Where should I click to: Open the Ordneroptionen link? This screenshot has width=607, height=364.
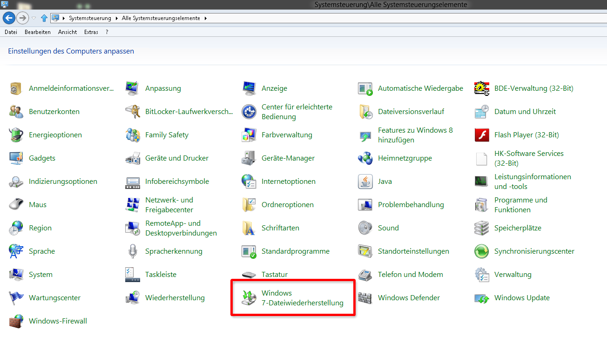tap(288, 205)
